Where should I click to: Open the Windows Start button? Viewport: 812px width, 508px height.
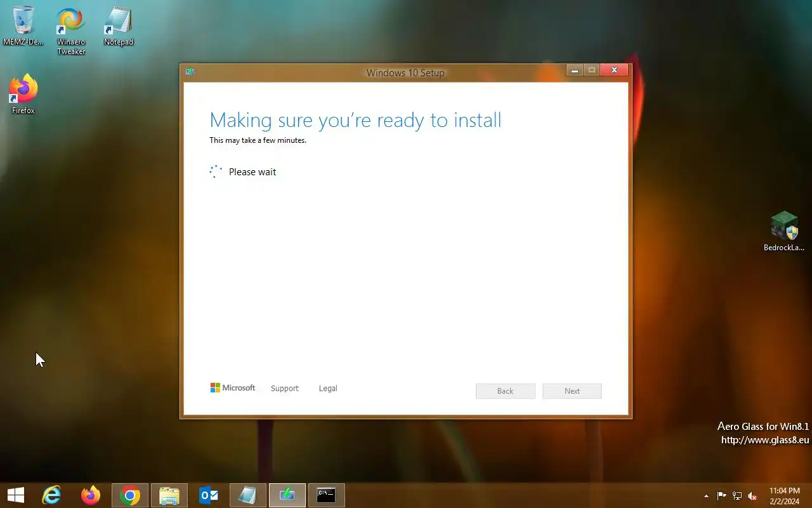[16, 495]
